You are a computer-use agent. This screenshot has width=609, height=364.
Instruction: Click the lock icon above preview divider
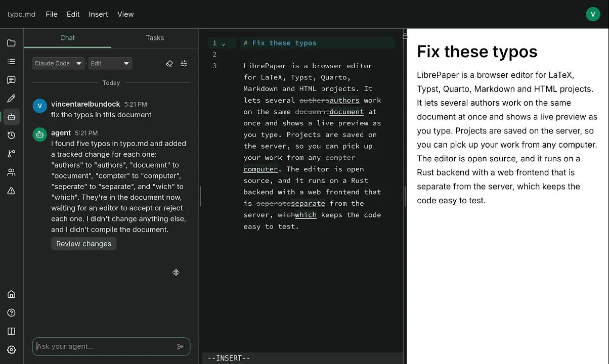click(x=405, y=35)
